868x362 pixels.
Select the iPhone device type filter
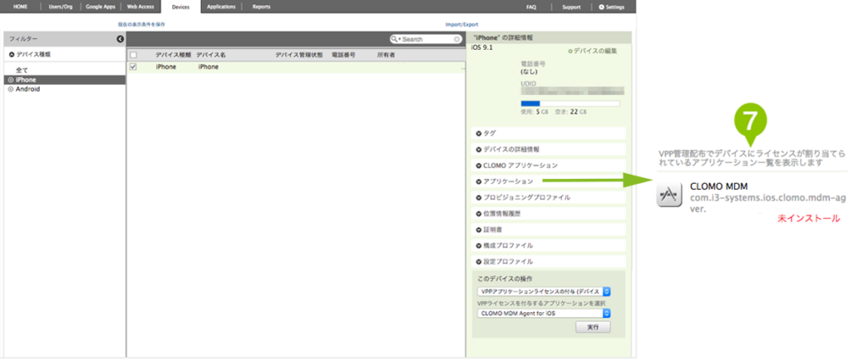(64, 80)
